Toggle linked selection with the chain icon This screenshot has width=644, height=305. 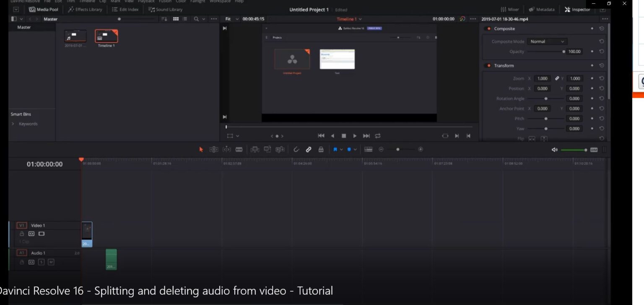pos(309,149)
